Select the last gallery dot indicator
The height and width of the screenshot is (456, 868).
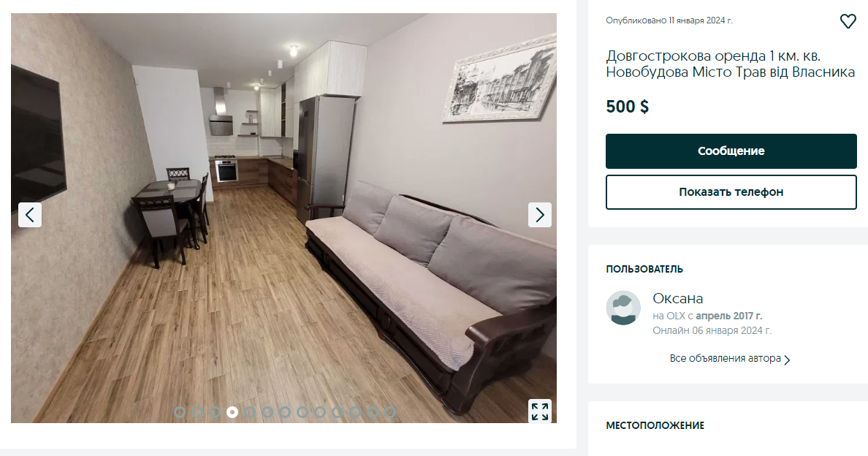(x=389, y=412)
